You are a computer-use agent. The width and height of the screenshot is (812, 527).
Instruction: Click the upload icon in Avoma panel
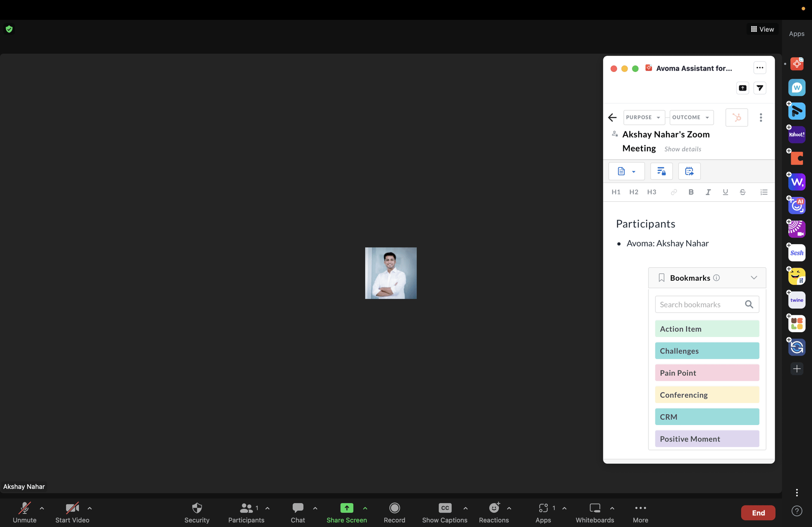[742, 88]
